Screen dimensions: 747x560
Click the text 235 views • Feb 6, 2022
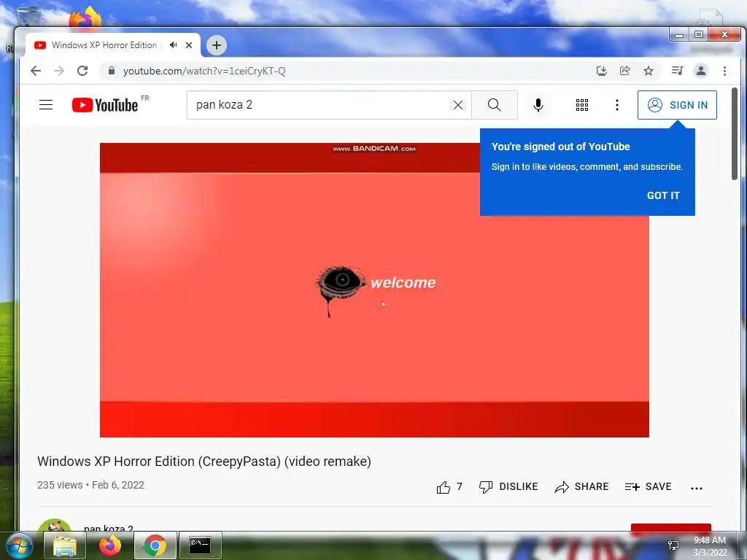(90, 485)
